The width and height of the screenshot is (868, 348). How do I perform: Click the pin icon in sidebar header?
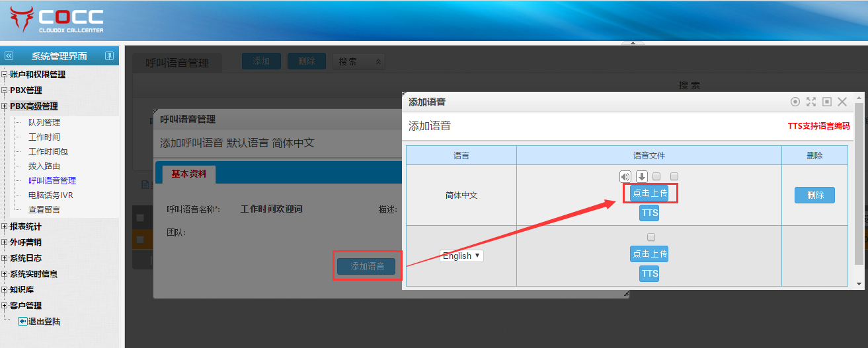tap(109, 56)
